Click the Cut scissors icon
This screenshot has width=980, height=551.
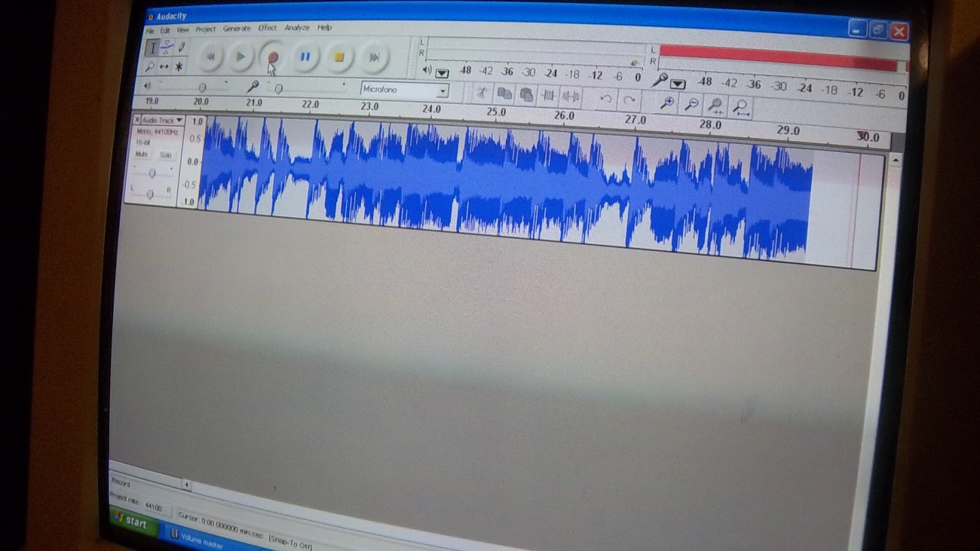pyautogui.click(x=482, y=93)
